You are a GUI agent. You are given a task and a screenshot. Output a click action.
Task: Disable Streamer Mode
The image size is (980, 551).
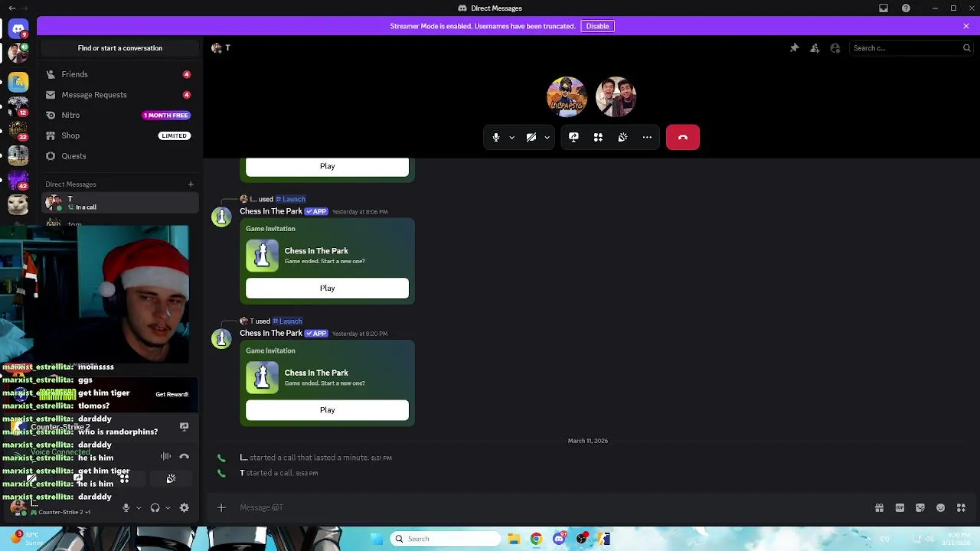pos(597,26)
